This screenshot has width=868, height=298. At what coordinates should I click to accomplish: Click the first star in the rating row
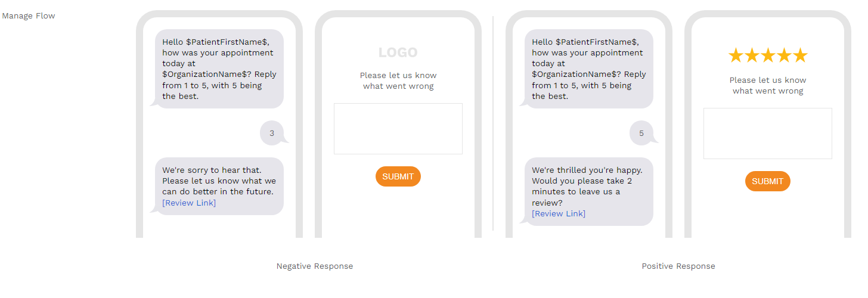[736, 55]
